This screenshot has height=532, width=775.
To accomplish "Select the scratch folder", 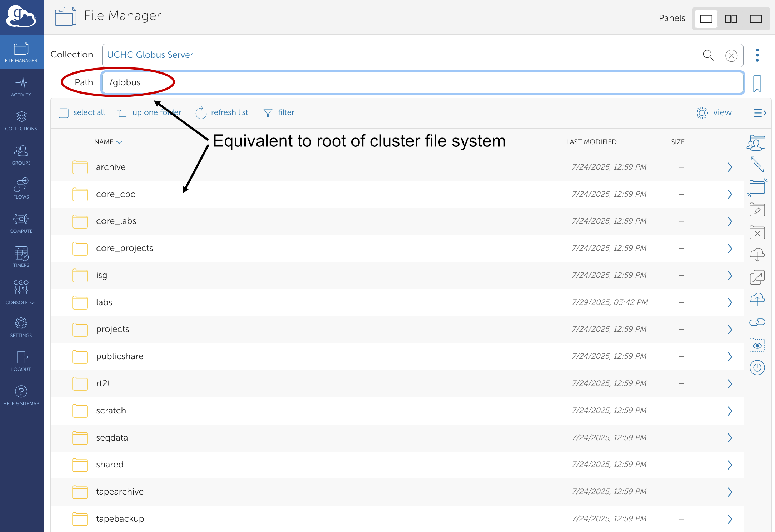I will (x=397, y=411).
